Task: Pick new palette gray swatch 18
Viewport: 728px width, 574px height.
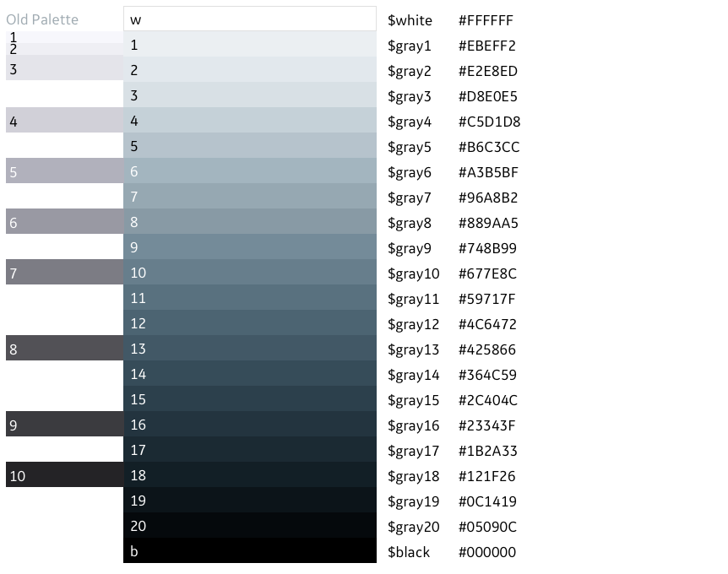Action: click(x=250, y=474)
